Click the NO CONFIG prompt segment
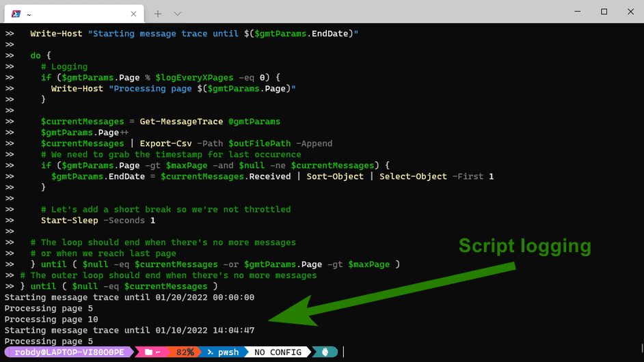The width and height of the screenshot is (644, 362). click(x=278, y=352)
